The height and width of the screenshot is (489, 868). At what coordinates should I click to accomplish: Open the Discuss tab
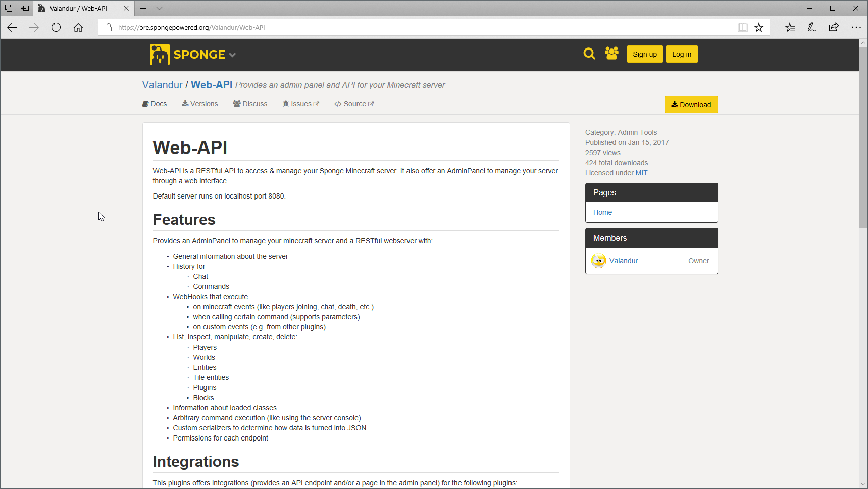click(250, 104)
